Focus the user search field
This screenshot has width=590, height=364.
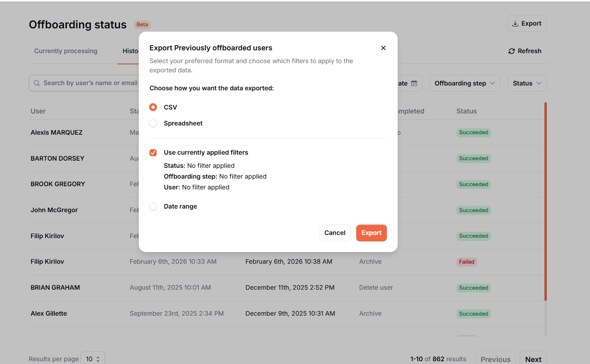point(84,83)
